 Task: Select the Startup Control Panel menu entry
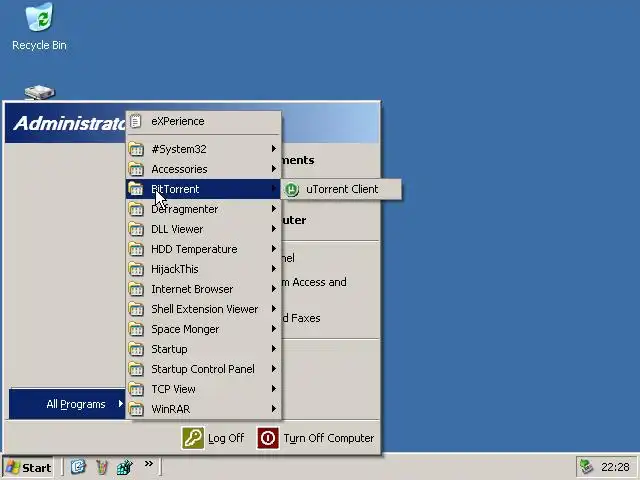tap(203, 369)
